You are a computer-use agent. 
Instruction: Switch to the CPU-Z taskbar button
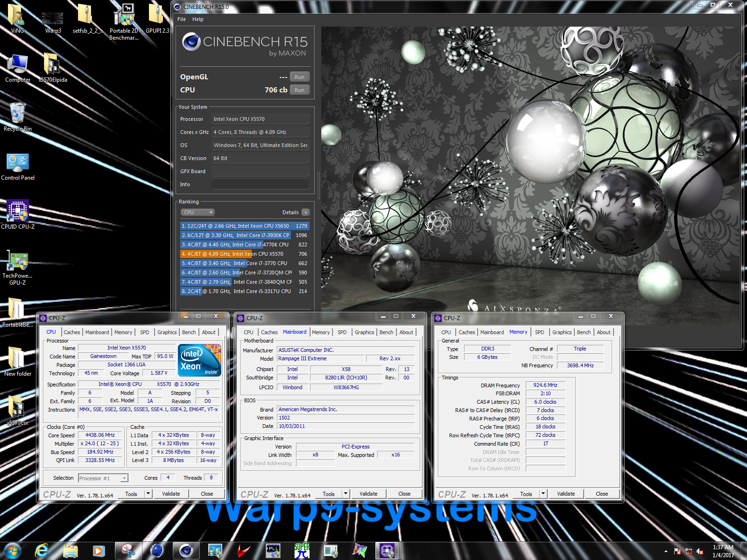[387, 551]
